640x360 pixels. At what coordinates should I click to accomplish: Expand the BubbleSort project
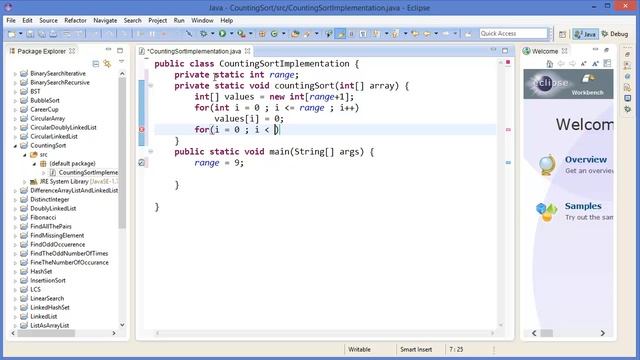[x=16, y=101]
